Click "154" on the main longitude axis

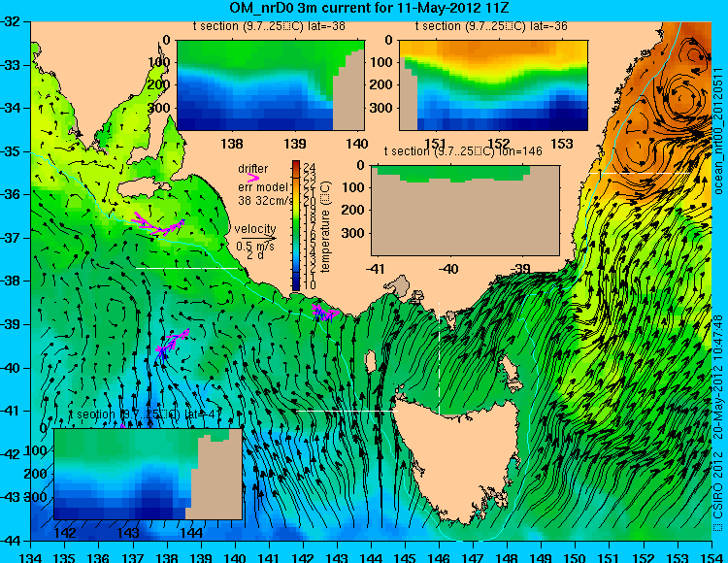[713, 557]
